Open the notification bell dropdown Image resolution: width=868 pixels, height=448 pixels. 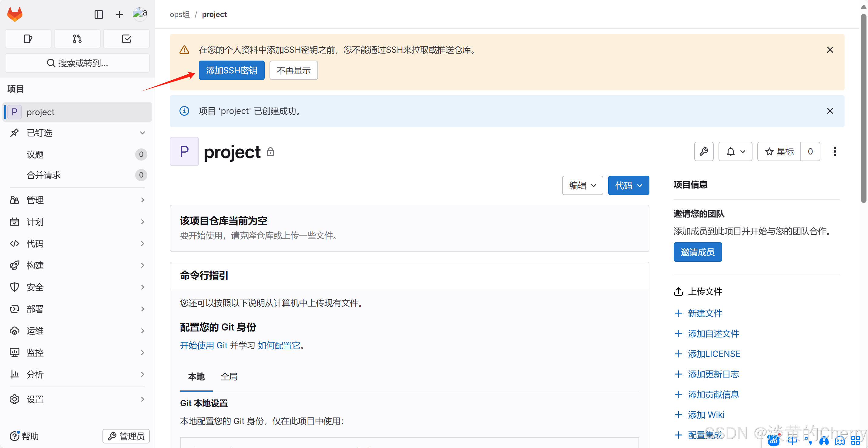pyautogui.click(x=735, y=151)
